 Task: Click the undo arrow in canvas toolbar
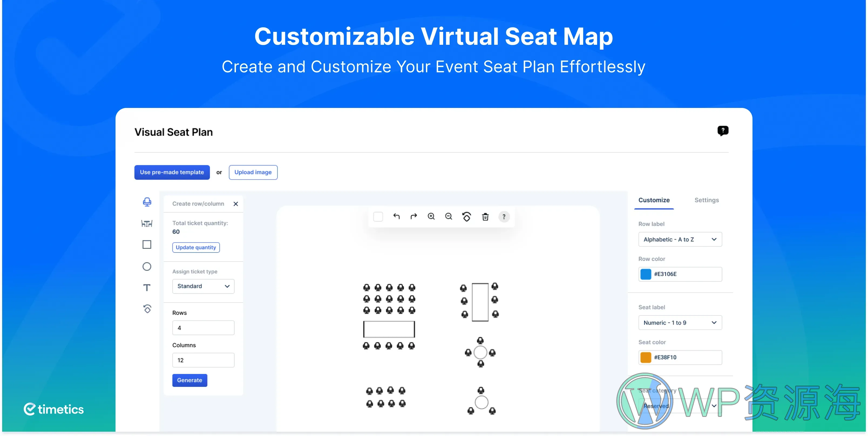click(396, 216)
